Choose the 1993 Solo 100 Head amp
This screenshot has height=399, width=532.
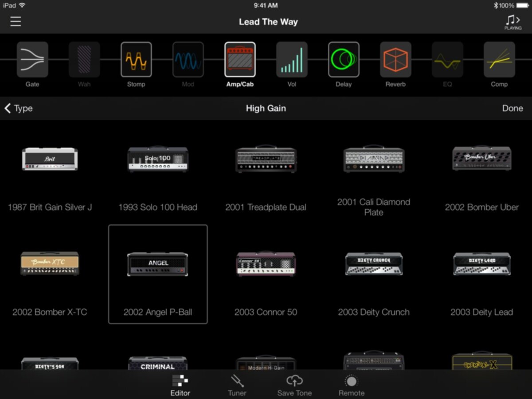pos(158,177)
